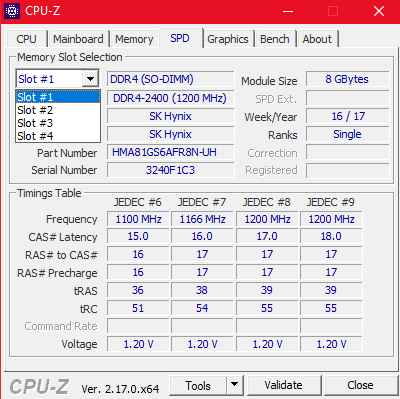Click the version text Ver. 2.17.0.x64
The height and width of the screenshot is (399, 400).
click(x=120, y=389)
